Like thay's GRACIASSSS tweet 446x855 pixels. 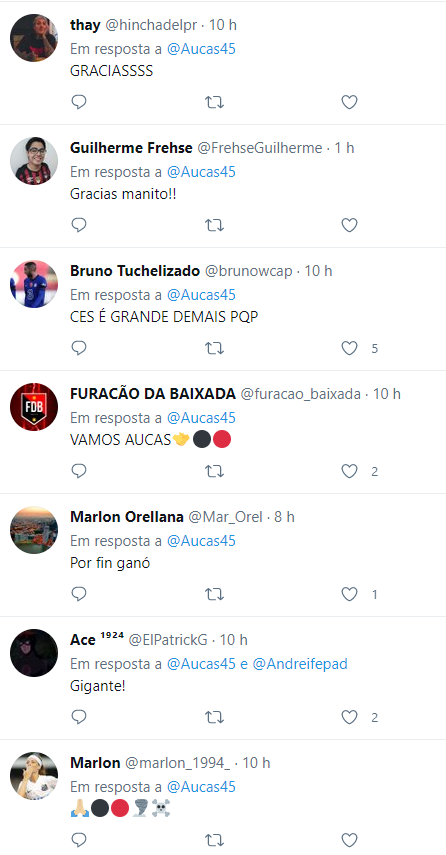349,102
